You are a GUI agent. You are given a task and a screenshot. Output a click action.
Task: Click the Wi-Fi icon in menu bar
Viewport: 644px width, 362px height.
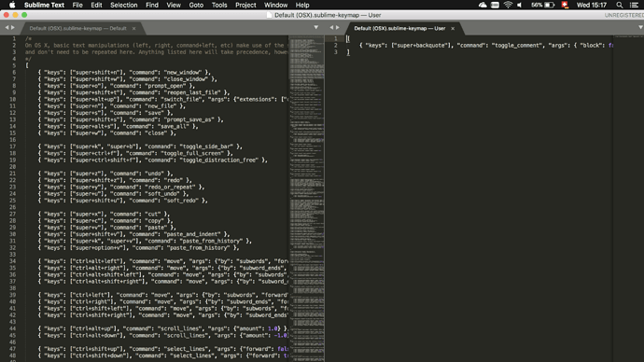pos(508,5)
